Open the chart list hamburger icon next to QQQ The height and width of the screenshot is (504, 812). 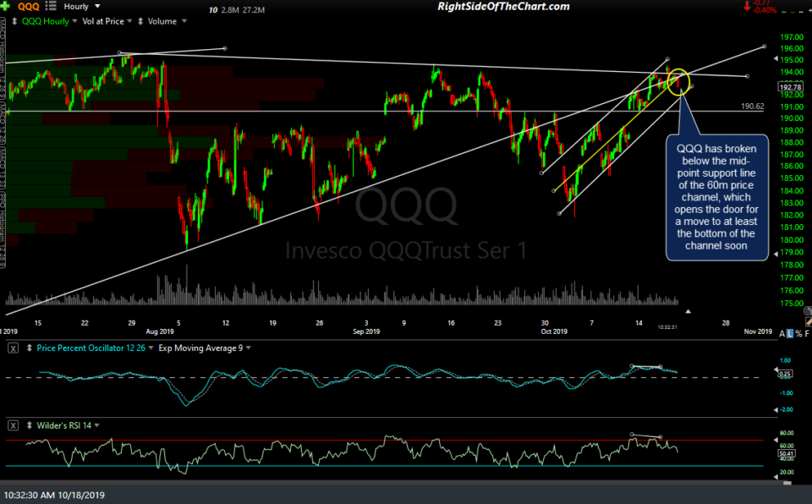[49, 6]
